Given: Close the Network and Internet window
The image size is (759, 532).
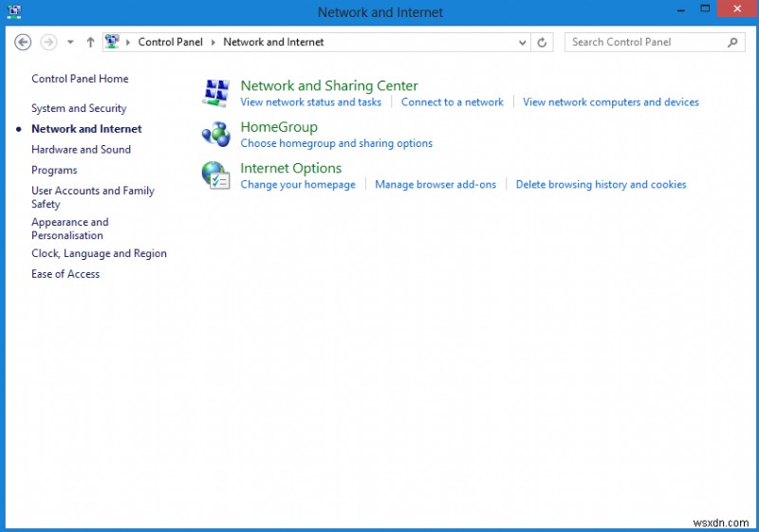Looking at the screenshot, I should pos(737,9).
